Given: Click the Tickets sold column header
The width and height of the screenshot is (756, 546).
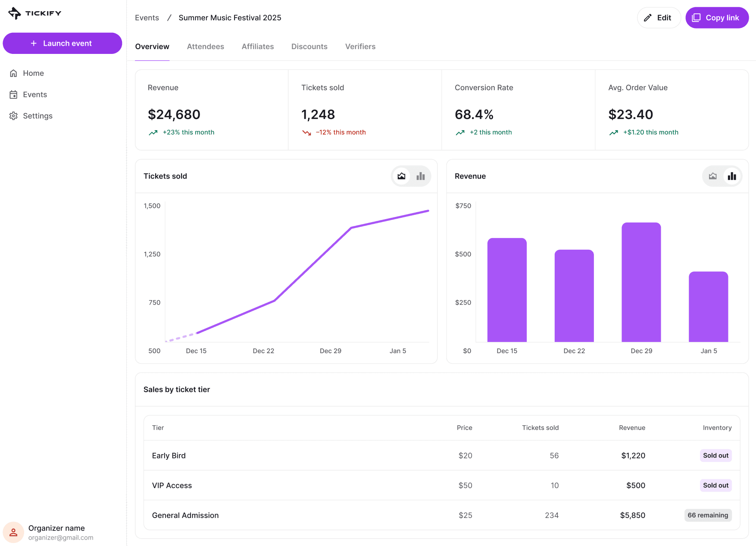Looking at the screenshot, I should coord(540,428).
